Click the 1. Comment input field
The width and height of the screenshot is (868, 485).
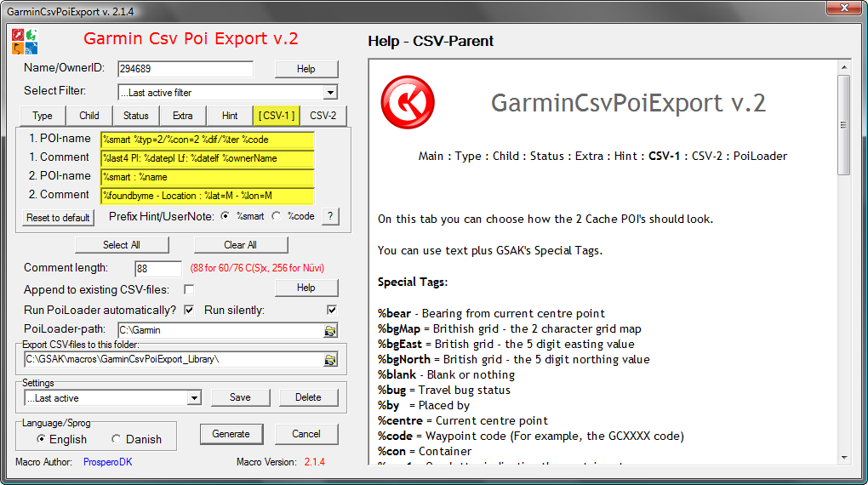click(x=208, y=158)
